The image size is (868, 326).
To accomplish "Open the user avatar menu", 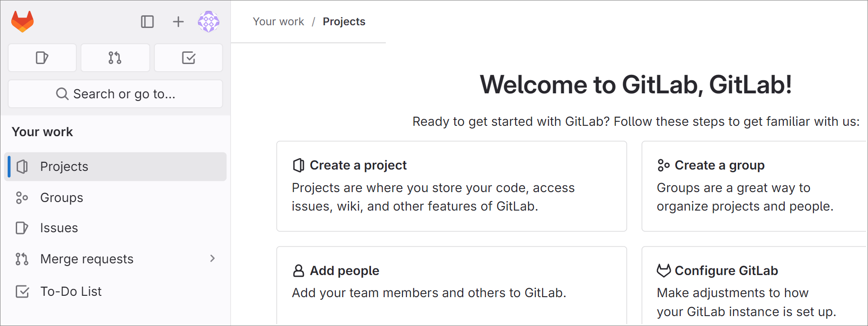I will 208,22.
